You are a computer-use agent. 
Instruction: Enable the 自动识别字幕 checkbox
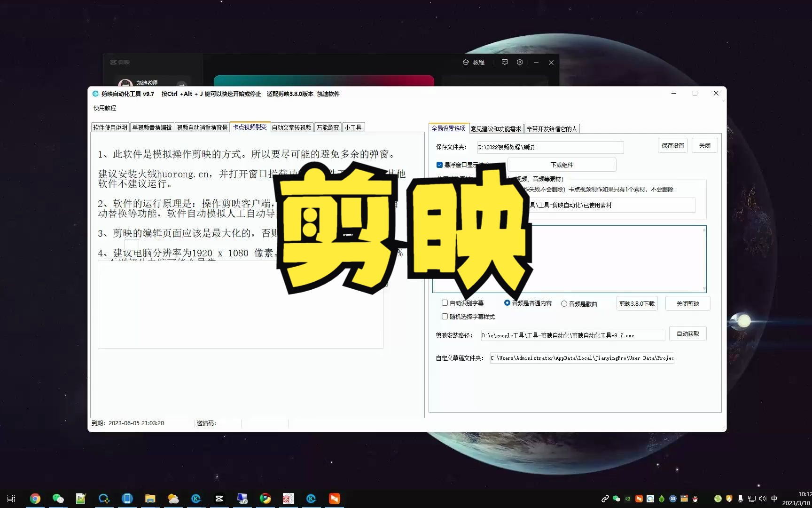click(x=445, y=303)
